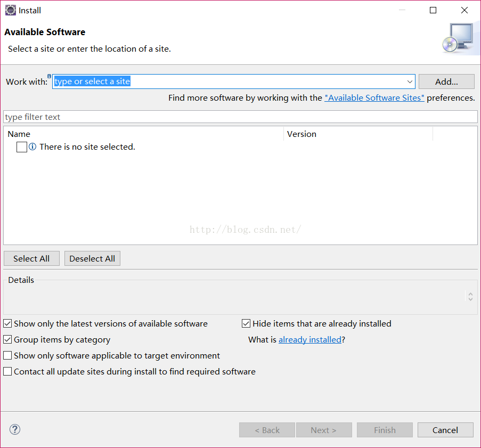The height and width of the screenshot is (448, 481).
Task: Click the Eclipse icon in title bar
Action: coord(11,10)
